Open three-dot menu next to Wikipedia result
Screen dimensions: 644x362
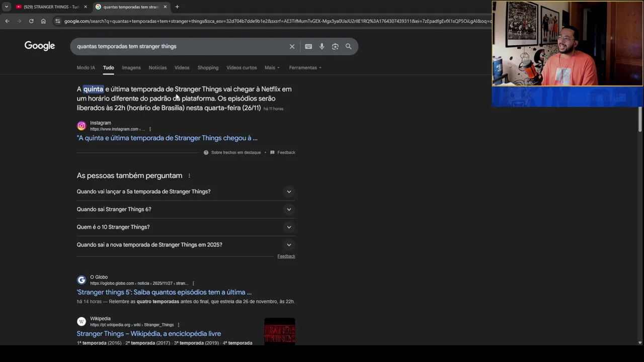(x=179, y=325)
